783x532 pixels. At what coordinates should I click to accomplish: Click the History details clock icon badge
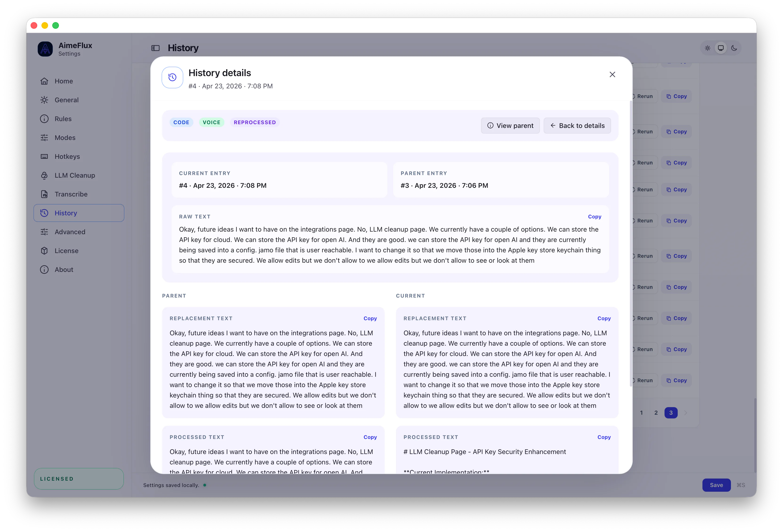[172, 78]
